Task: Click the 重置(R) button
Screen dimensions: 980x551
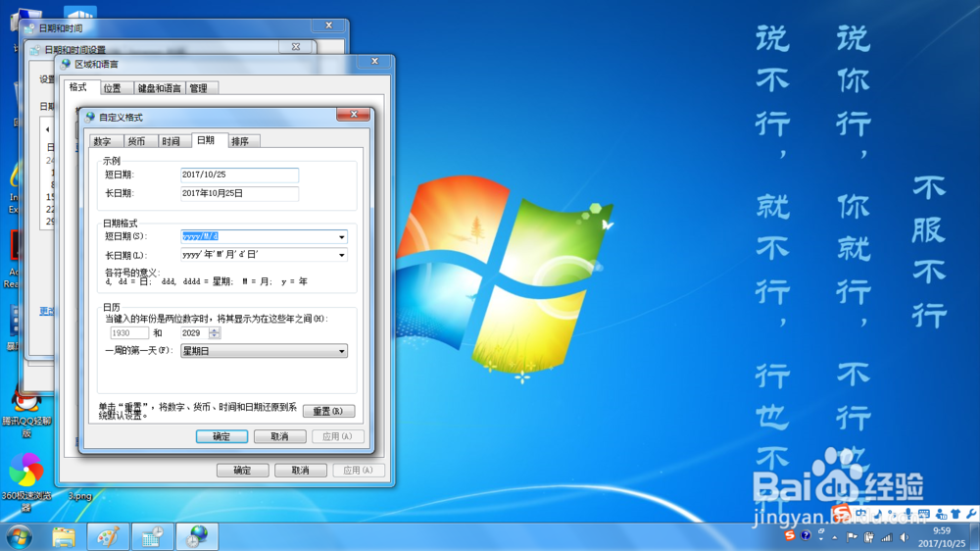Action: (328, 411)
